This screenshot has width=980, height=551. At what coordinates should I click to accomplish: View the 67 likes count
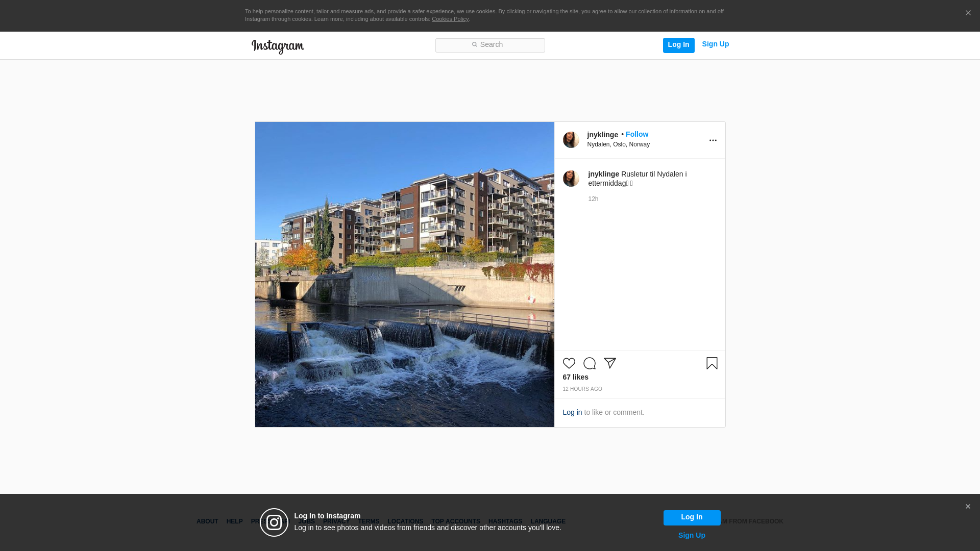point(576,377)
